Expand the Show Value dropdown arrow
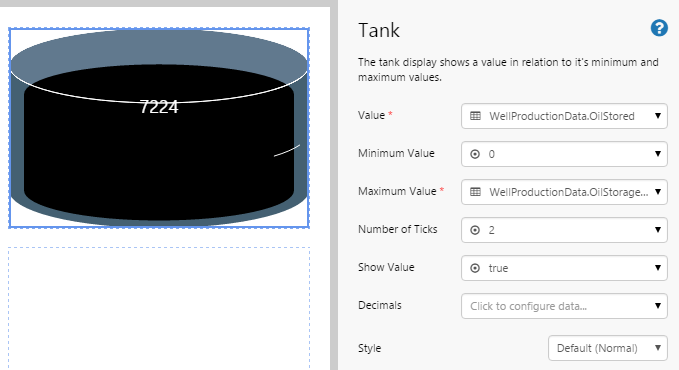Screen dimensions: 679x370 click(658, 268)
